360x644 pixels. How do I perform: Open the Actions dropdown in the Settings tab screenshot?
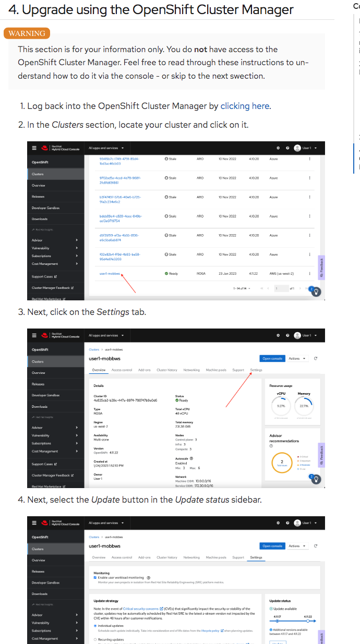(297, 546)
